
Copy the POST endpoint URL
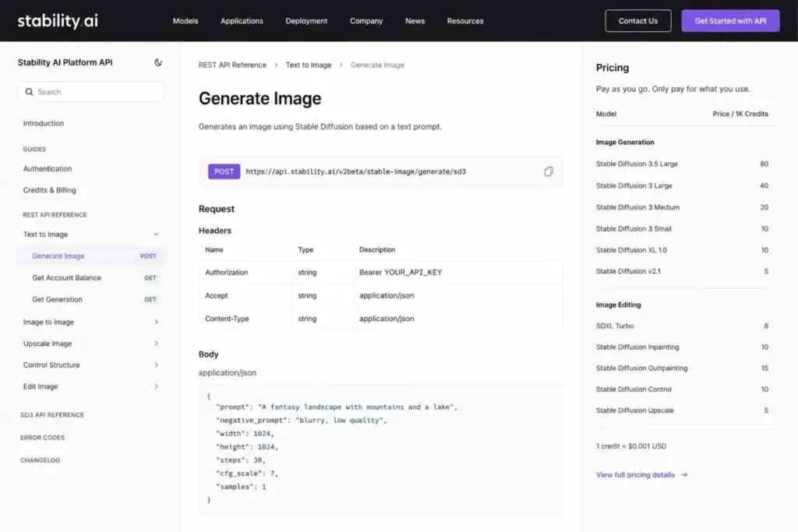pyautogui.click(x=548, y=171)
